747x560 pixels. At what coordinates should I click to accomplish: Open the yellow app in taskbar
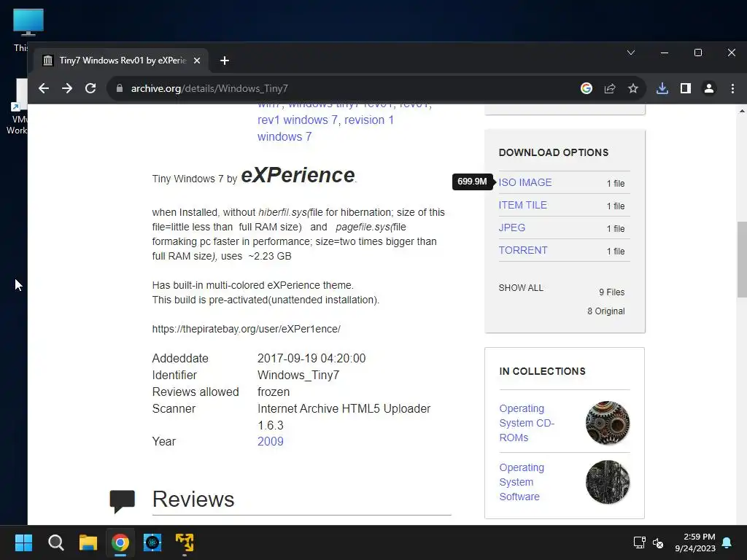pos(185,542)
